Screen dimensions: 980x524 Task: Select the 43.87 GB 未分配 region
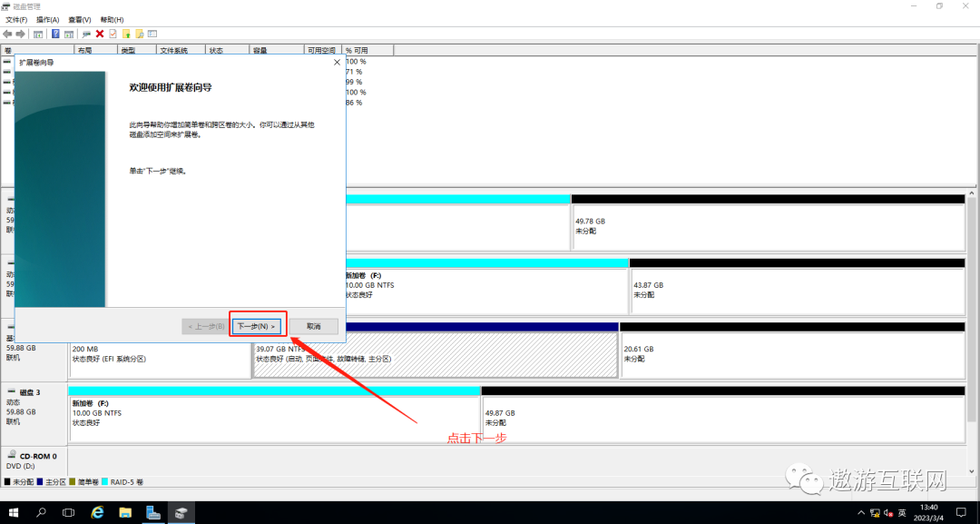coord(798,291)
